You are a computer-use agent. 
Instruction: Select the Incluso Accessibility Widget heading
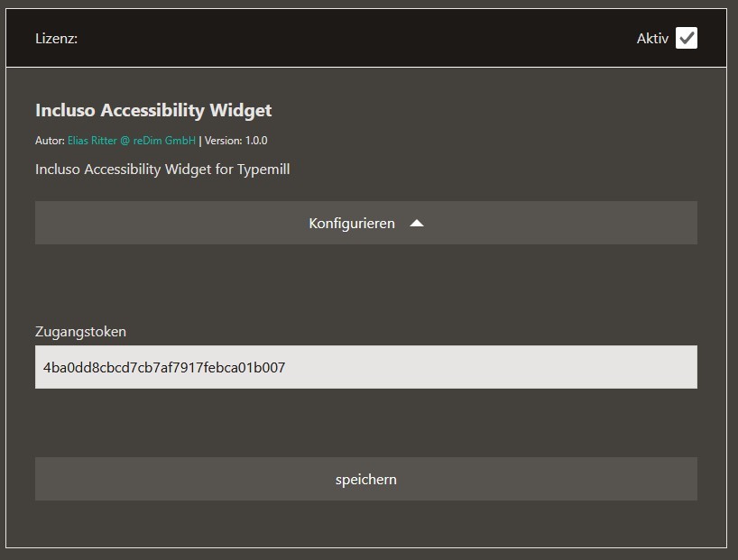click(153, 110)
